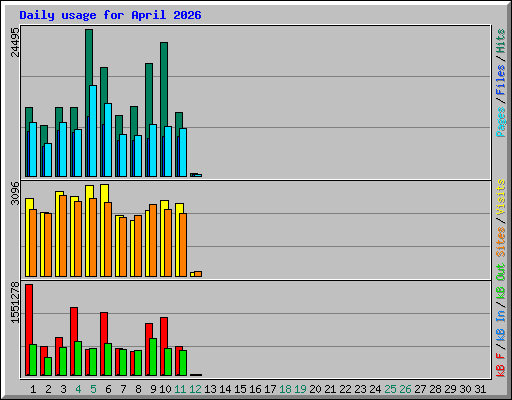
Task: Click the 'Pages' legend label
Action: (501, 122)
